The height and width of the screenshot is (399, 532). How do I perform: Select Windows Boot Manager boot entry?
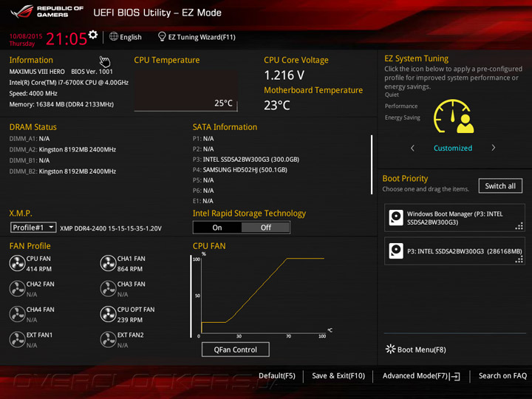point(454,218)
